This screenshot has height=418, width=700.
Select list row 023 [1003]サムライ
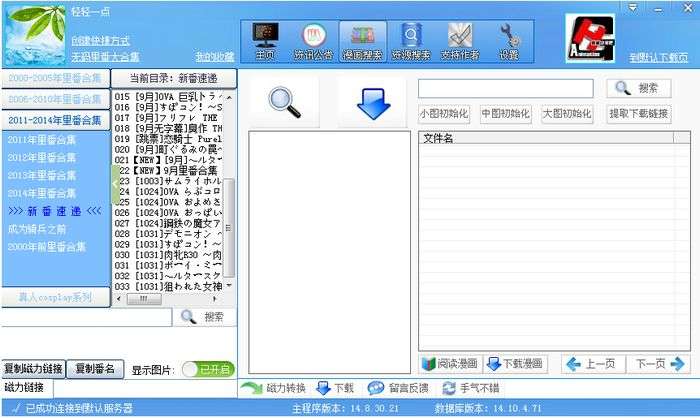(x=168, y=181)
